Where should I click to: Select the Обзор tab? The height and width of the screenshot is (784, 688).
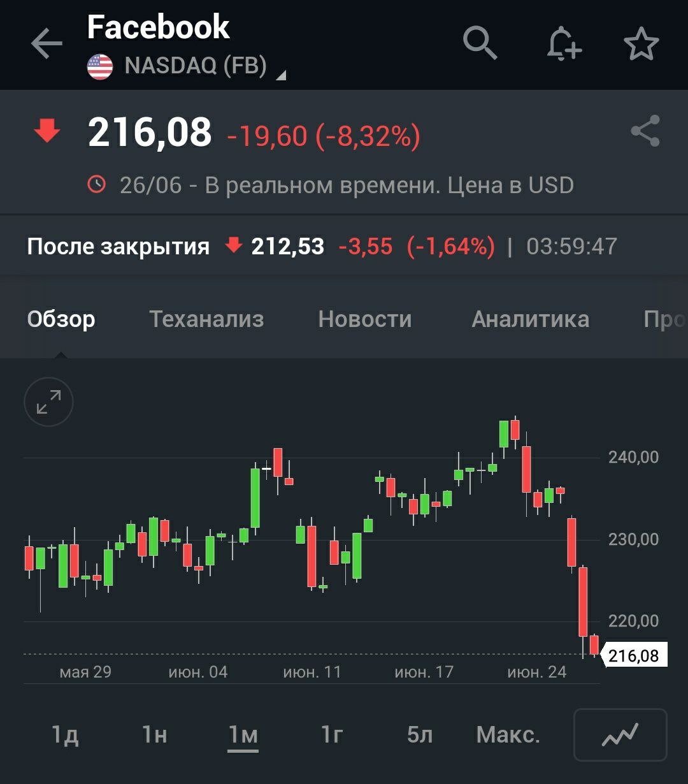click(x=61, y=319)
